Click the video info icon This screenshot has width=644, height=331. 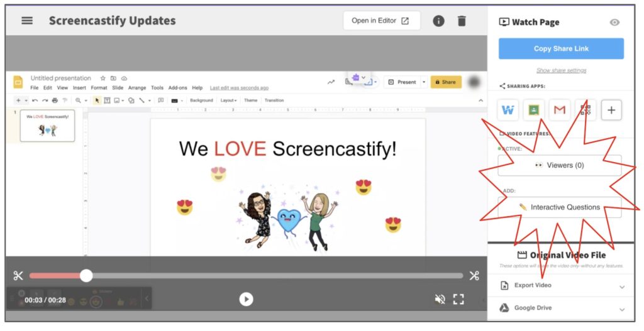coord(438,21)
